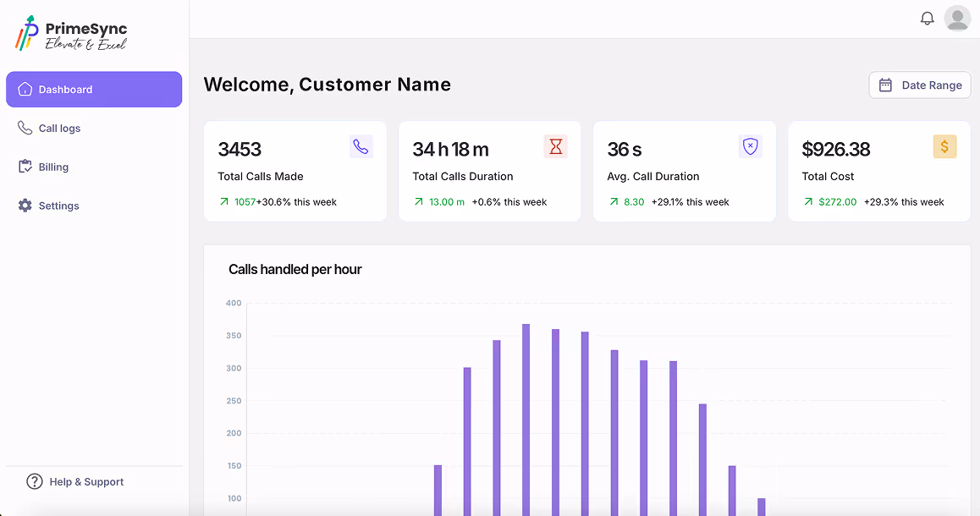Open the notifications bell
The image size is (980, 516).
(927, 18)
